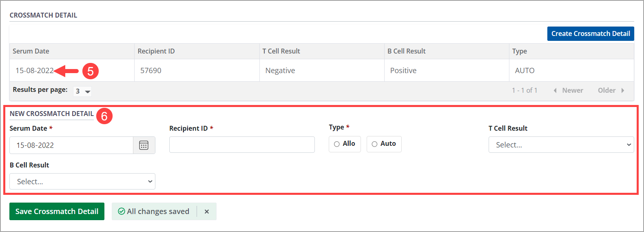Open the T Cell Result dropdown

point(561,145)
